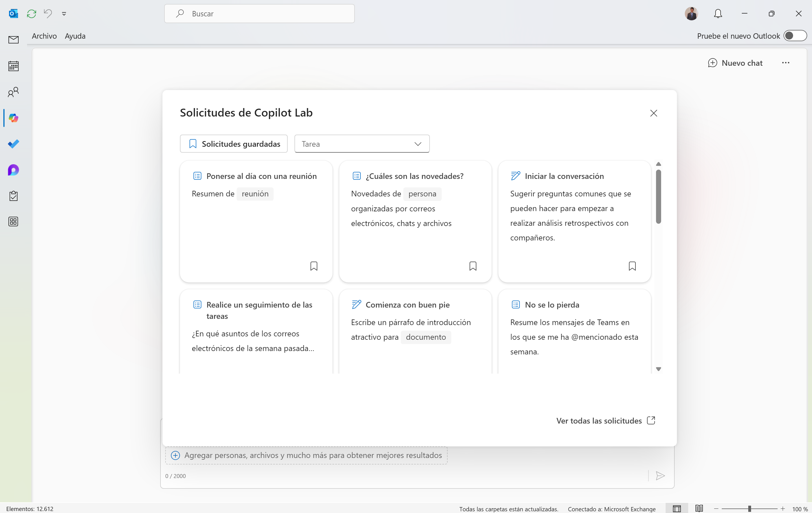Click the Buscar search field
812x513 pixels.
pyautogui.click(x=259, y=14)
